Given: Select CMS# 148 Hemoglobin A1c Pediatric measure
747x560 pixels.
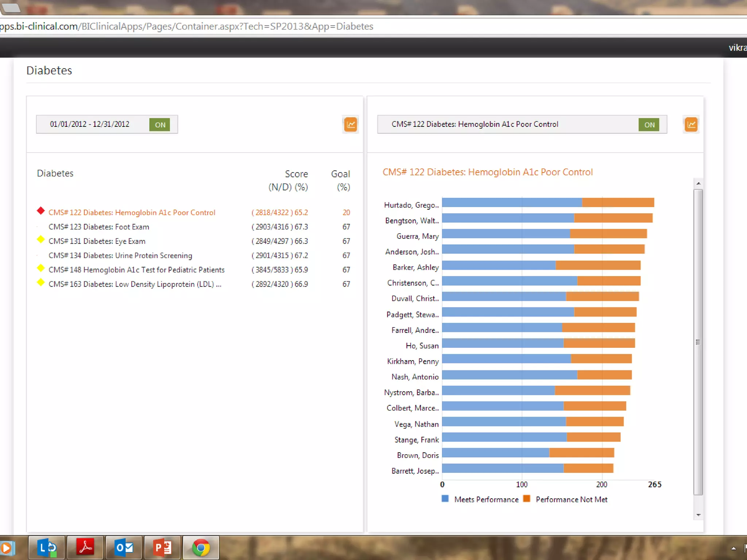Looking at the screenshot, I should (x=136, y=270).
